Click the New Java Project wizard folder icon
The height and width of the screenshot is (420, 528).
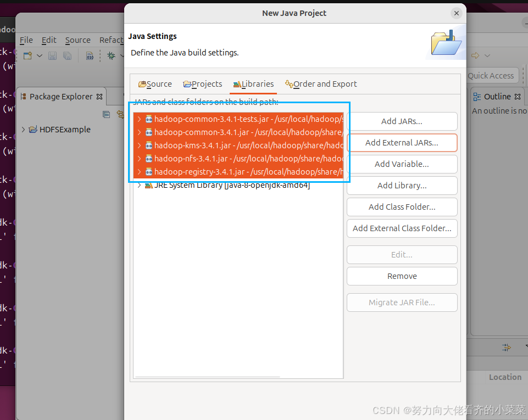tap(446, 42)
